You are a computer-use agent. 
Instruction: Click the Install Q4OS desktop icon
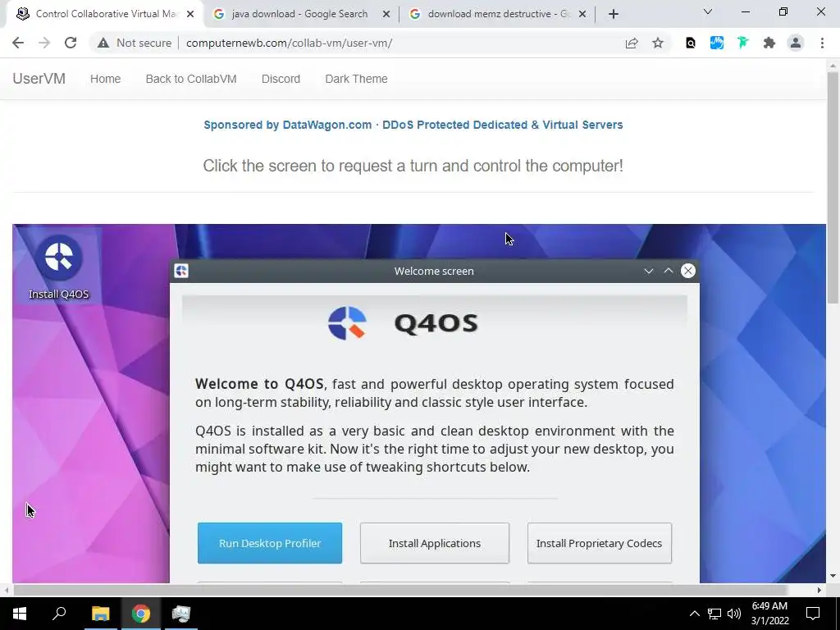point(58,267)
